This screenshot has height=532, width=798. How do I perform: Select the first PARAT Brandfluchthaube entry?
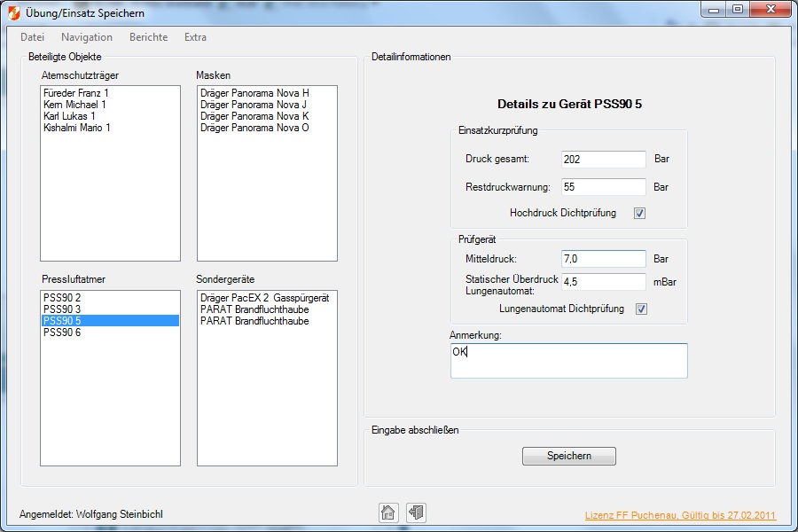coord(267,309)
